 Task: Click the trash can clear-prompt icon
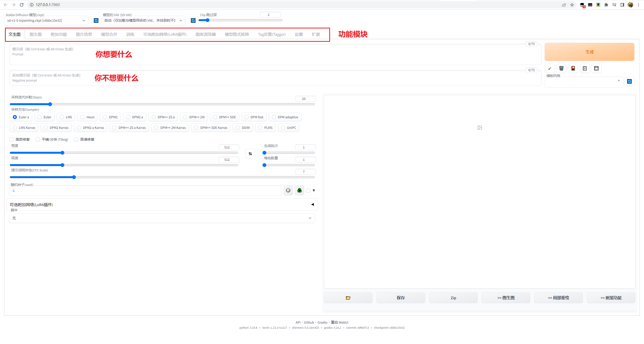561,68
